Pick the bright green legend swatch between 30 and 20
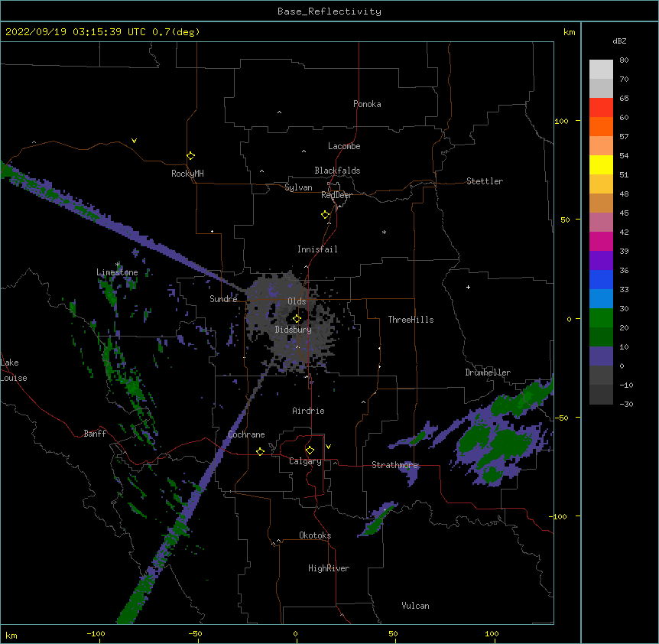The height and width of the screenshot is (644, 659). click(x=601, y=318)
